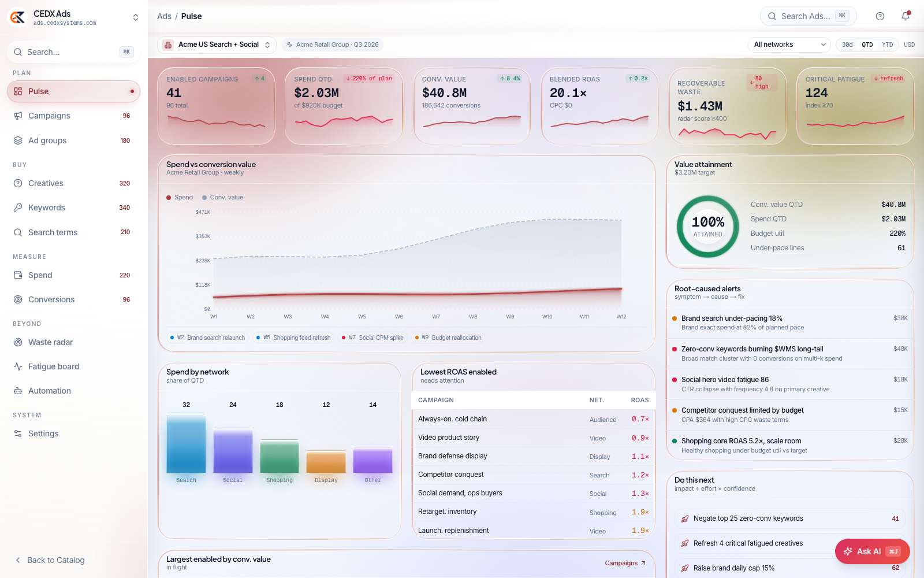Open the All networks dropdown

(x=789, y=45)
